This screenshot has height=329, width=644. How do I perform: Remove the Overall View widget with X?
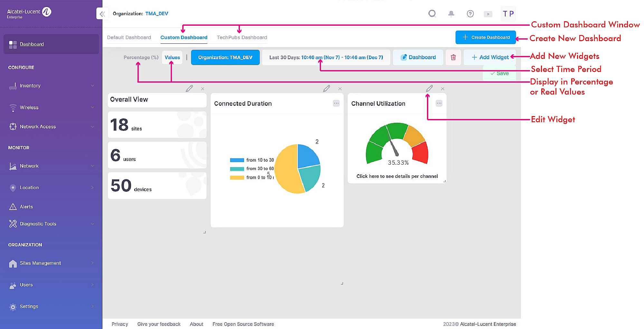pyautogui.click(x=203, y=89)
